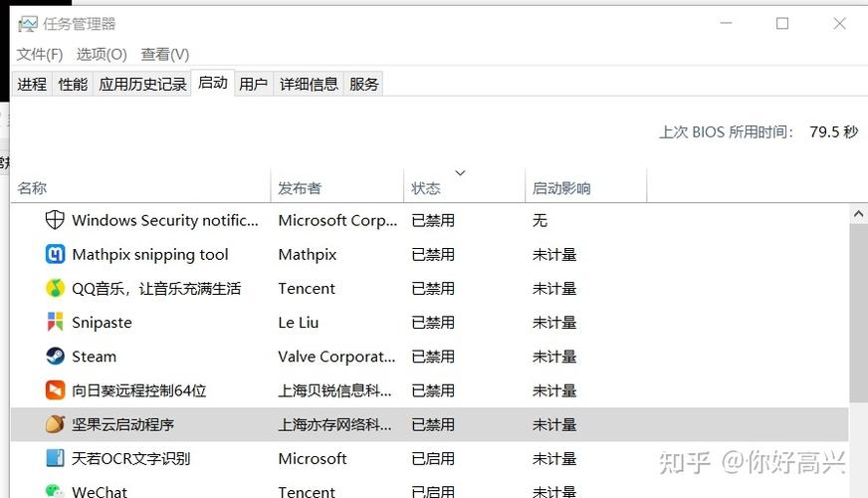Click the 向日葵远程控制64位 icon

[x=55, y=390]
